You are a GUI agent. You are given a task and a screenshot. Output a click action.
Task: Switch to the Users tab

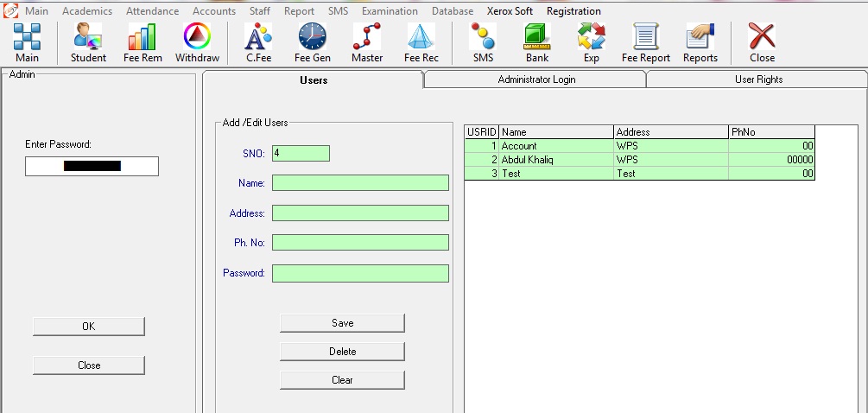coord(314,79)
